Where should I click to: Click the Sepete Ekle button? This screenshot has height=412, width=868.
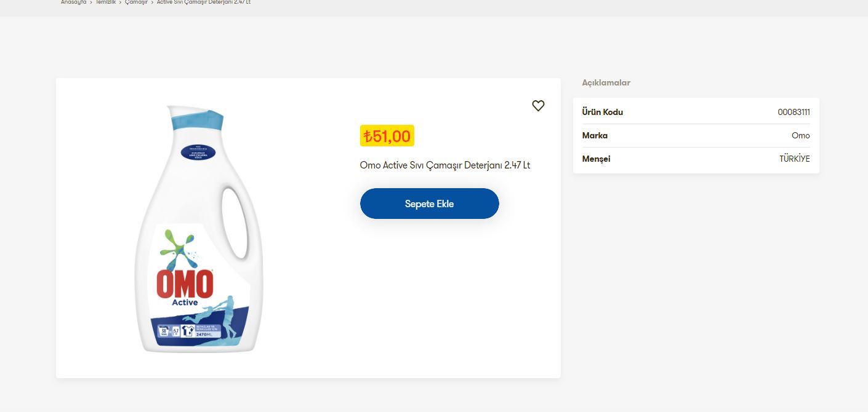[x=429, y=204]
